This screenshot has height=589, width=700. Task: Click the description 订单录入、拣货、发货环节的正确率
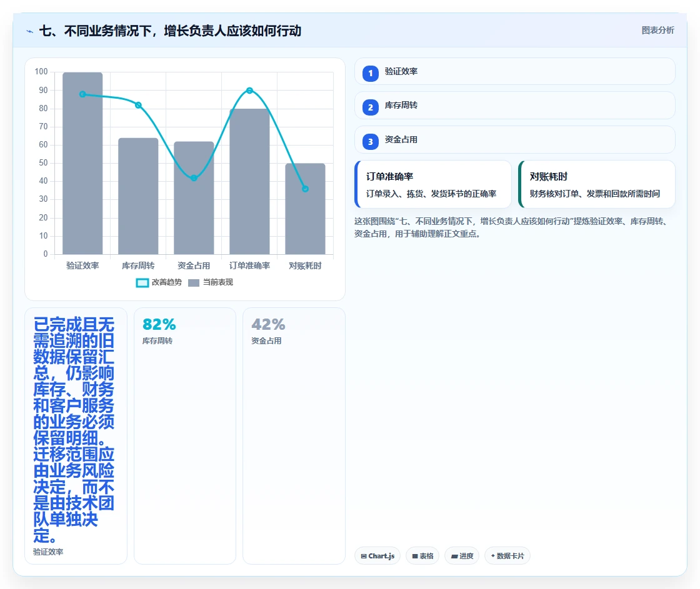pyautogui.click(x=431, y=194)
